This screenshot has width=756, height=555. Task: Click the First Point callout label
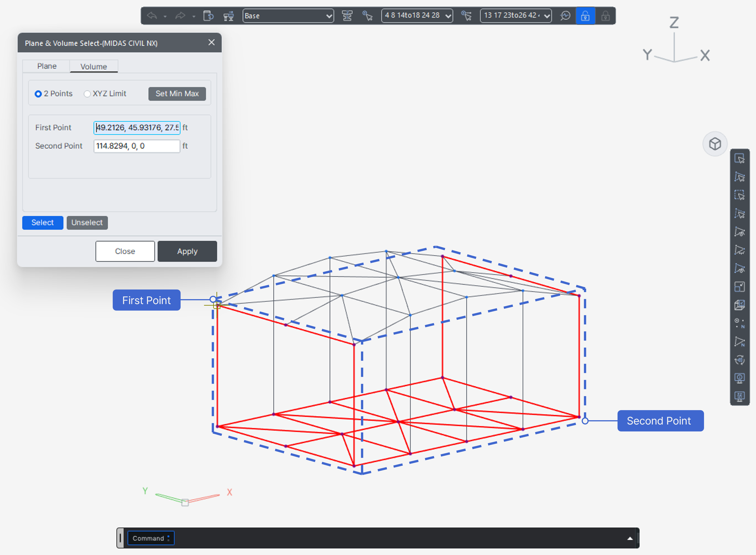coord(146,300)
